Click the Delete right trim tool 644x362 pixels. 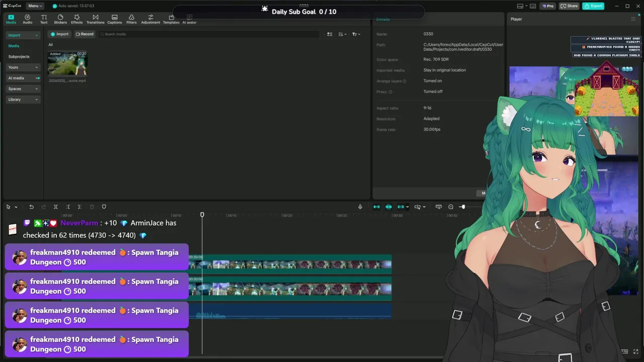[x=79, y=207]
